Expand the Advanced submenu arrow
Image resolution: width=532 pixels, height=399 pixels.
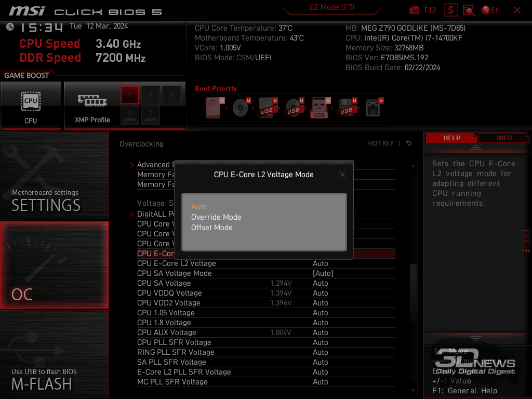132,165
